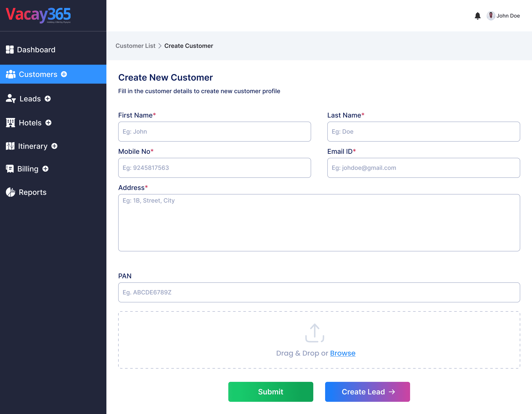Click the plus icon next to Hotels
The image size is (532, 414).
48,123
